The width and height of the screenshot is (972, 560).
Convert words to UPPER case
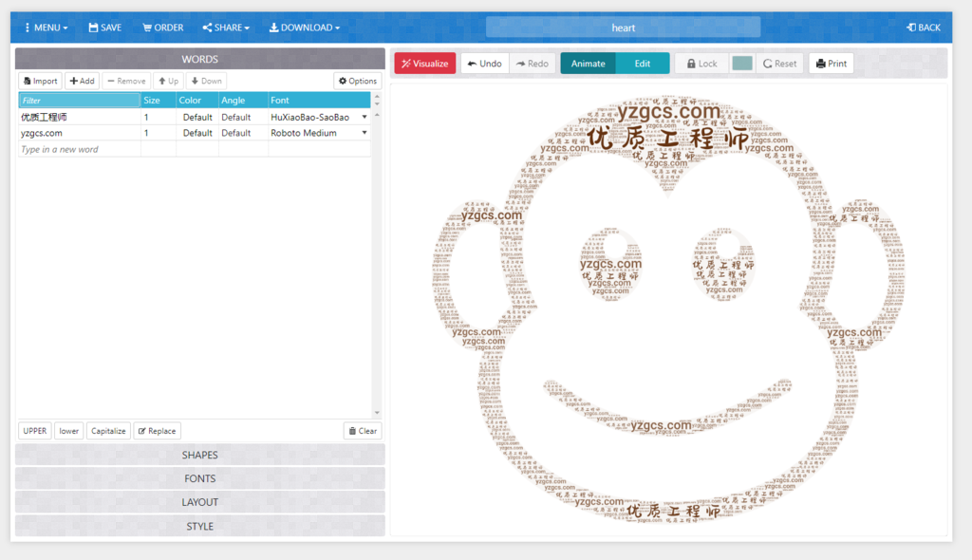[x=35, y=431]
